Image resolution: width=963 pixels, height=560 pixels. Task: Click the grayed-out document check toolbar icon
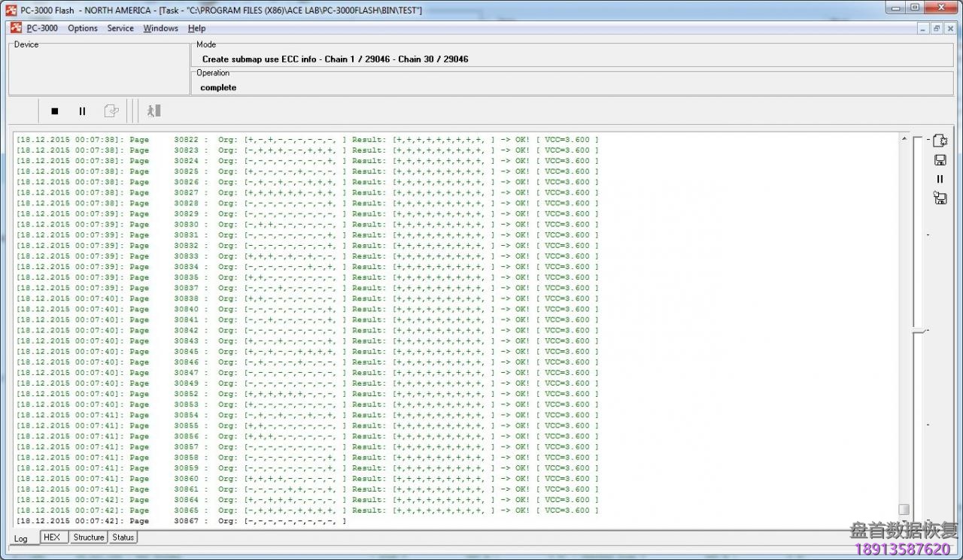pyautogui.click(x=111, y=111)
